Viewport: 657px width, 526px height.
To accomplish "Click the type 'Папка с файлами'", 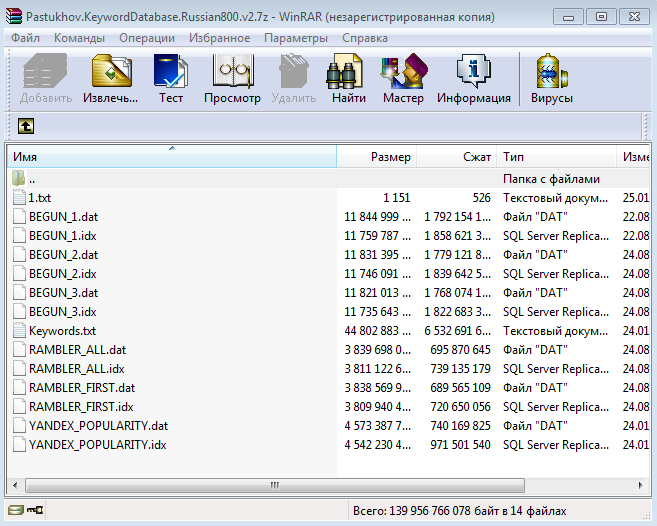I will pos(551,179).
